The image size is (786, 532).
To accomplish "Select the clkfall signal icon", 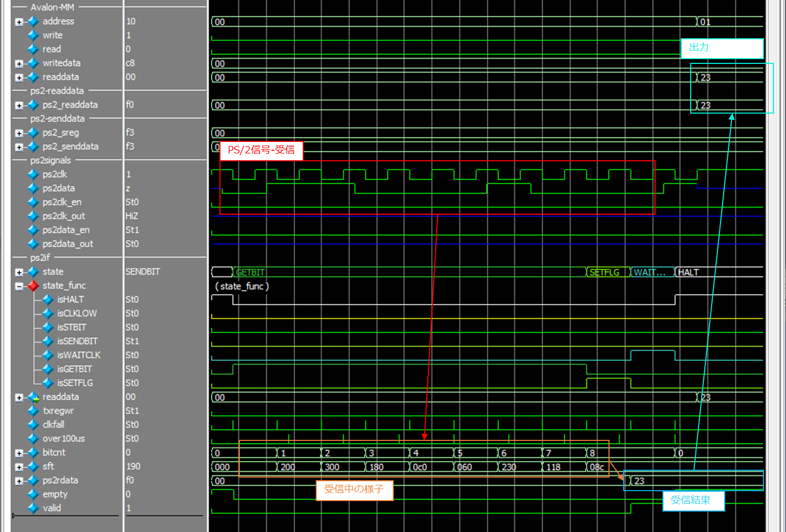I will (33, 424).
